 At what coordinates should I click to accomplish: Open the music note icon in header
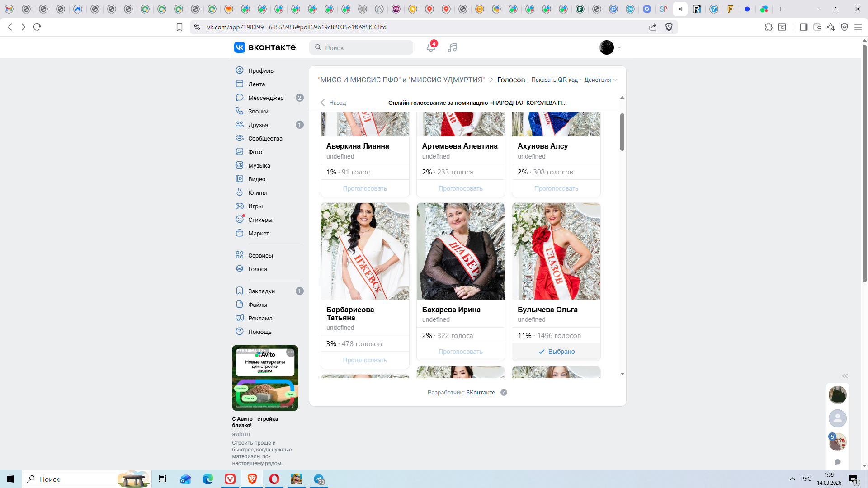(452, 47)
